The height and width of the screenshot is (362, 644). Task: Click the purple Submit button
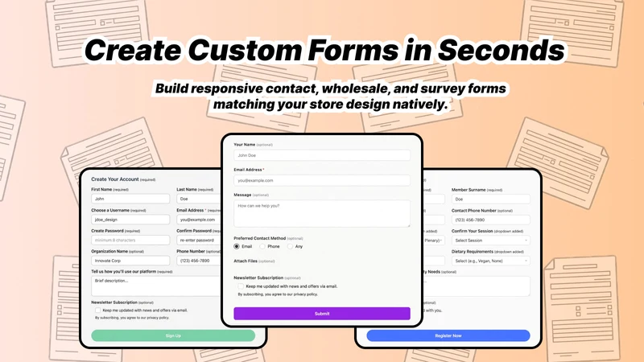(x=321, y=314)
